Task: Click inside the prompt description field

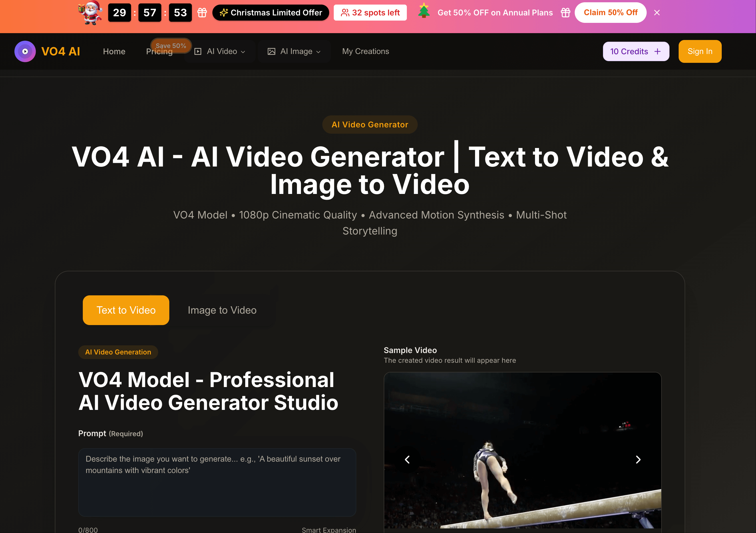Action: coord(217,483)
